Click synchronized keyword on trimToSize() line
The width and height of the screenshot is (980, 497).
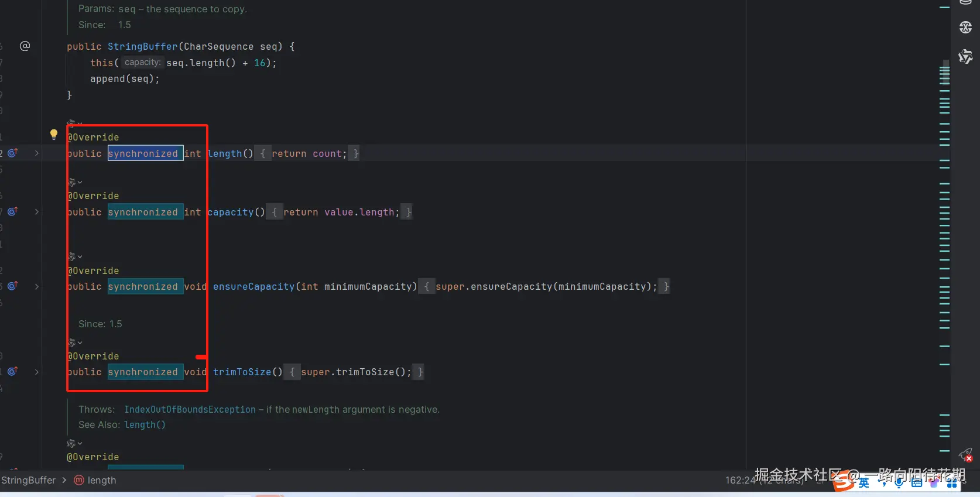click(x=145, y=372)
